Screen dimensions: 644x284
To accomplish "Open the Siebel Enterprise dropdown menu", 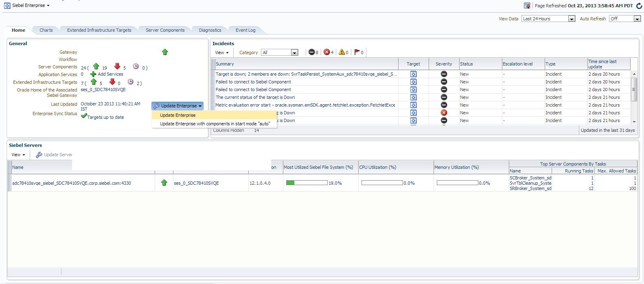I will coord(31,6).
